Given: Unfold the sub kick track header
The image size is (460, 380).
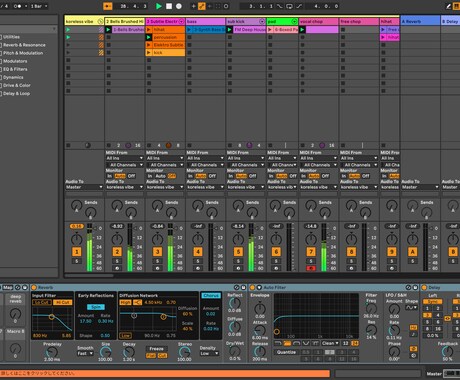Looking at the screenshot, I should pos(262,21).
